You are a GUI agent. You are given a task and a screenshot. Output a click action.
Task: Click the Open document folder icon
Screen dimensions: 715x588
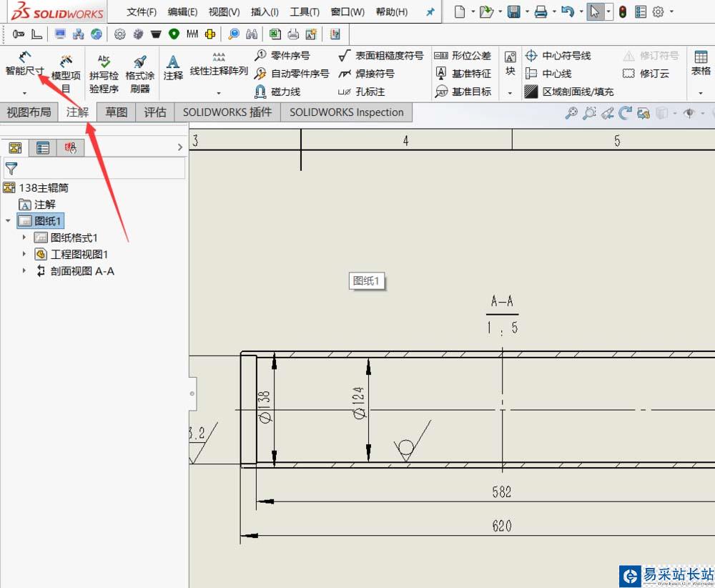tap(486, 11)
